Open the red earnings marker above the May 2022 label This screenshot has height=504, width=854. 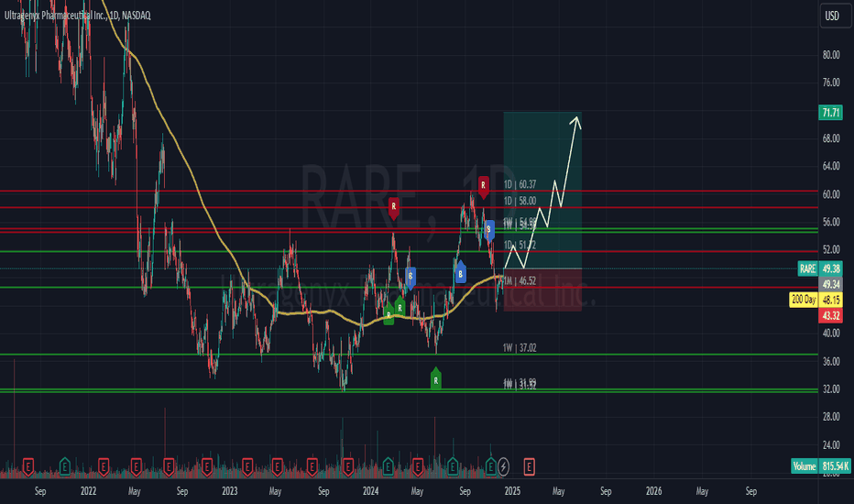click(137, 466)
